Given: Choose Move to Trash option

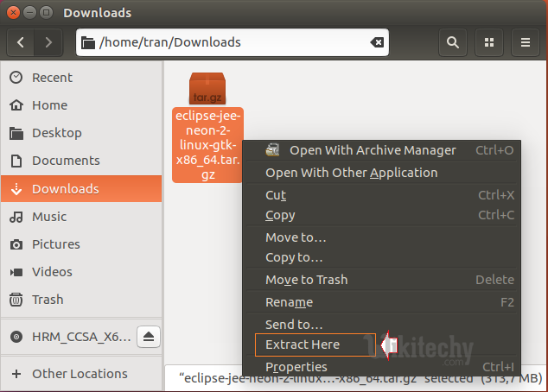Looking at the screenshot, I should [306, 280].
